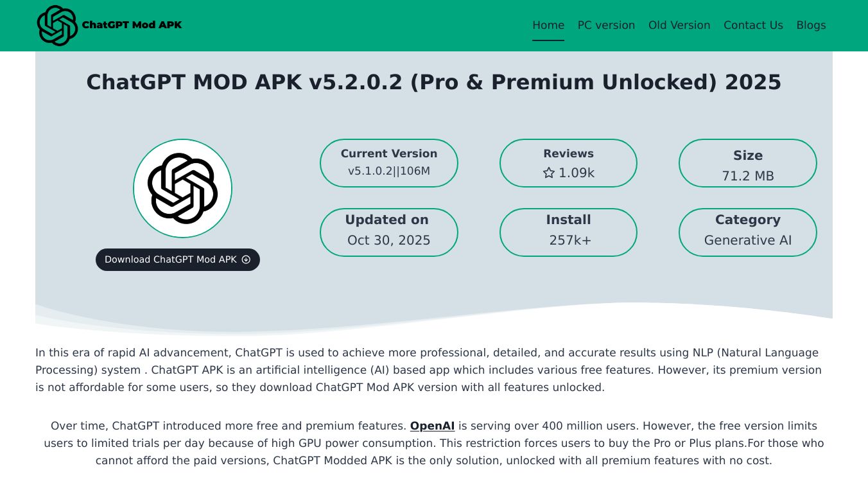The height and width of the screenshot is (488, 868).
Task: Click the download arrow icon on the button
Action: pyautogui.click(x=246, y=259)
